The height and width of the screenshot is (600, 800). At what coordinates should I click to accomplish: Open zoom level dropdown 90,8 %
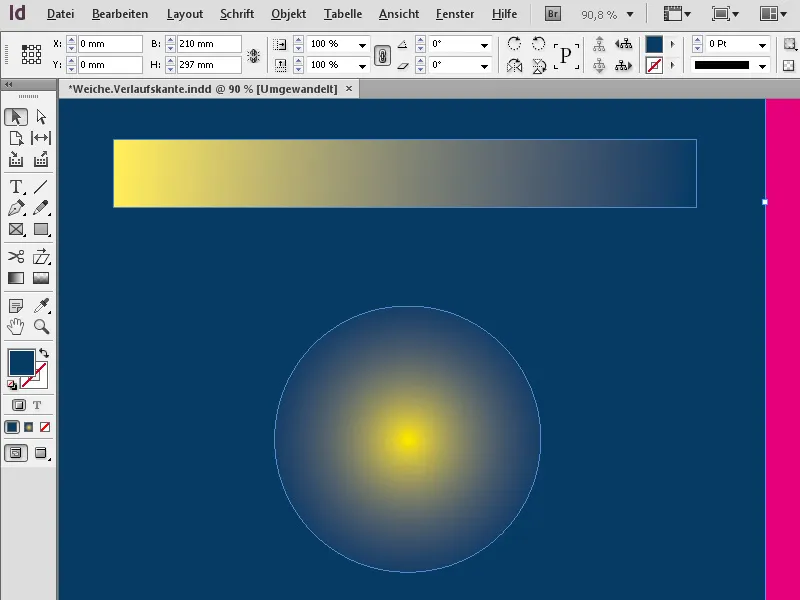click(630, 15)
